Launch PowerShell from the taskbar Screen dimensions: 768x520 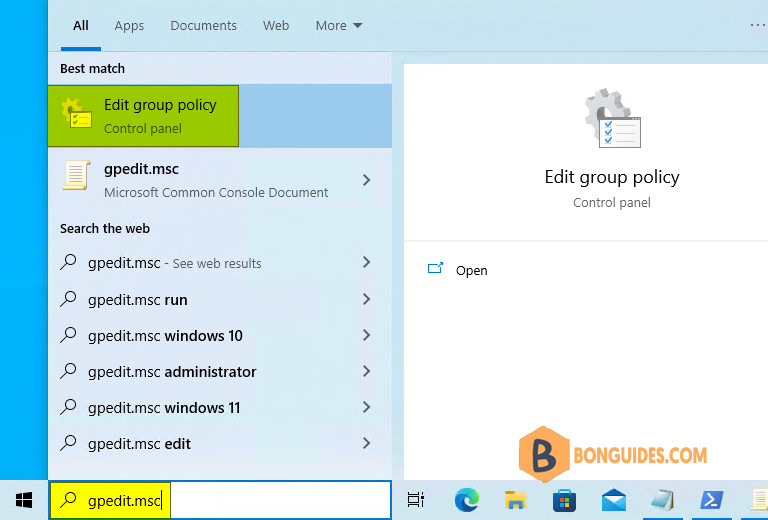712,500
